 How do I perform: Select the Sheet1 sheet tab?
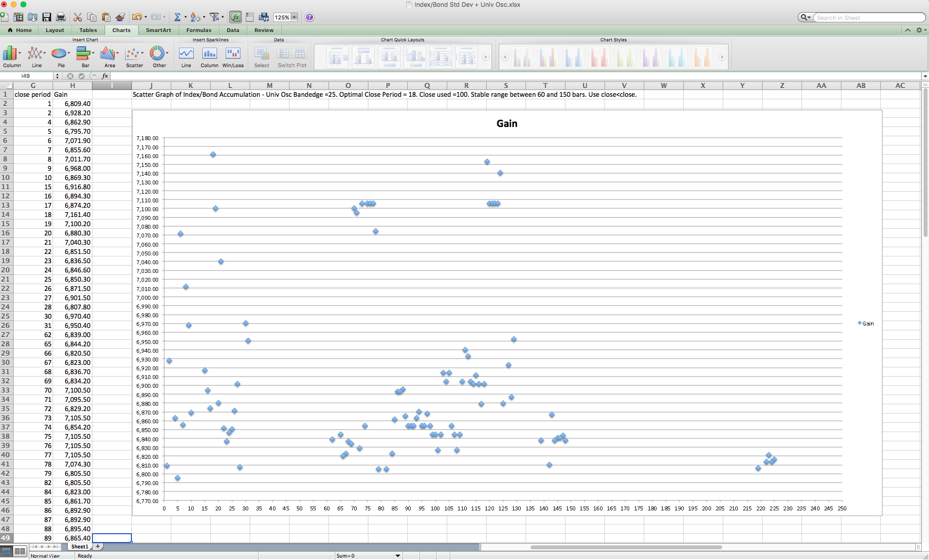[x=80, y=546]
